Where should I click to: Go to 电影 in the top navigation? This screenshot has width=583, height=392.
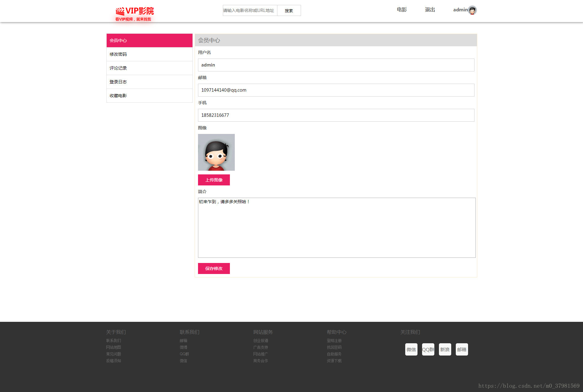coord(402,10)
